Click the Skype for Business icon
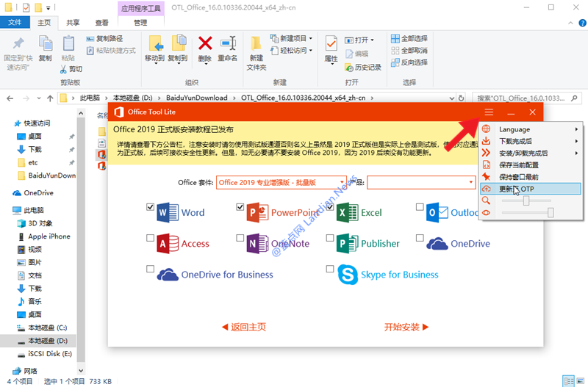This screenshot has height=387, width=588. 348,275
